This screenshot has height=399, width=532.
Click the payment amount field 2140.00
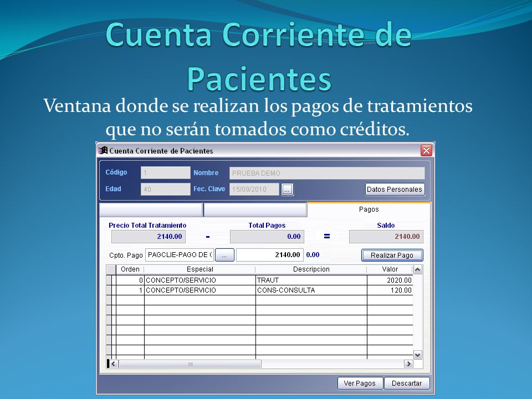click(x=270, y=255)
